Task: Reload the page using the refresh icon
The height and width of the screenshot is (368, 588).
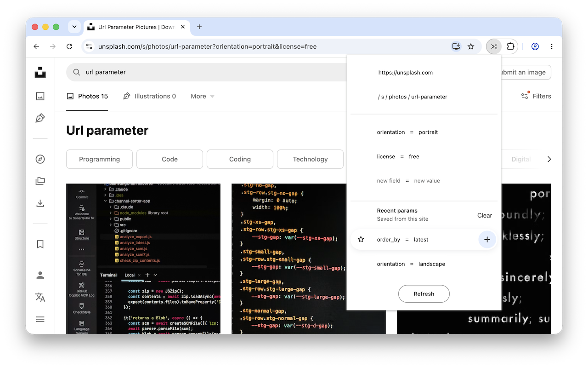Action: tap(69, 46)
